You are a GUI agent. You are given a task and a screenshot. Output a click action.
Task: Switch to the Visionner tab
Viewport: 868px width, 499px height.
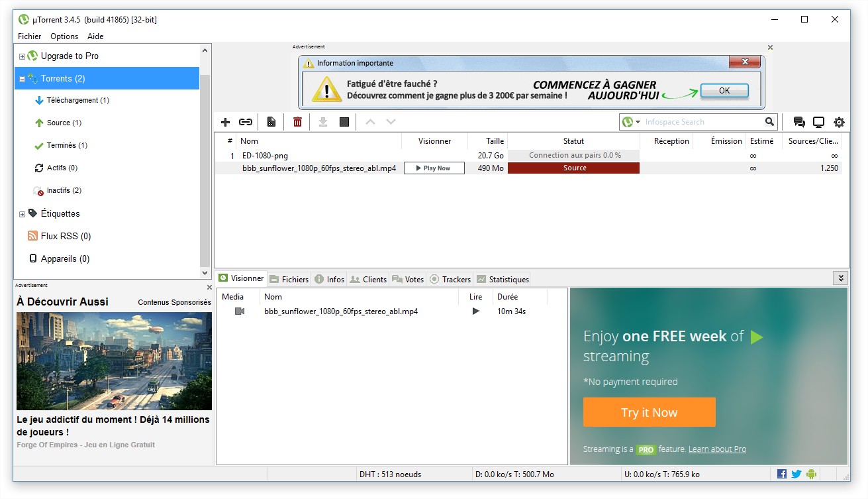coord(242,278)
